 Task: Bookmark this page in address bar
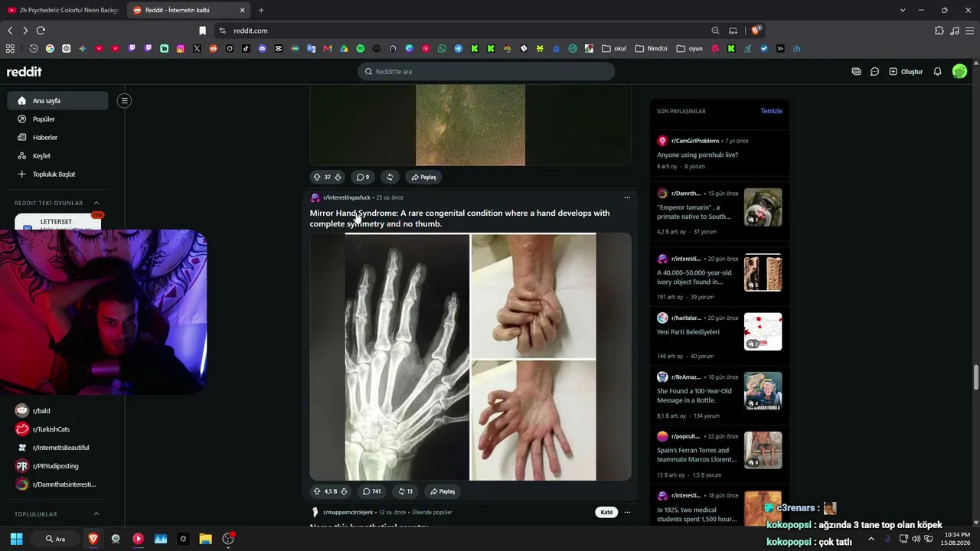click(202, 31)
